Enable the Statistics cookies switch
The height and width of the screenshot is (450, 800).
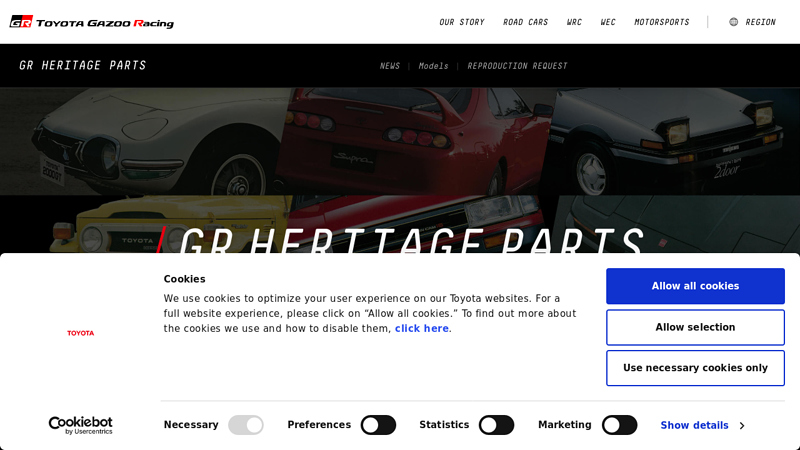tap(496, 425)
